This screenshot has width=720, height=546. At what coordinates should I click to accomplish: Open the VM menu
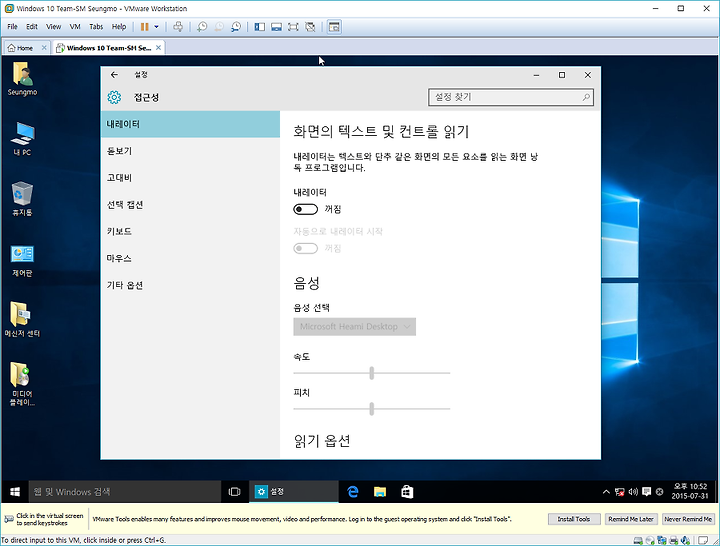coord(75,27)
